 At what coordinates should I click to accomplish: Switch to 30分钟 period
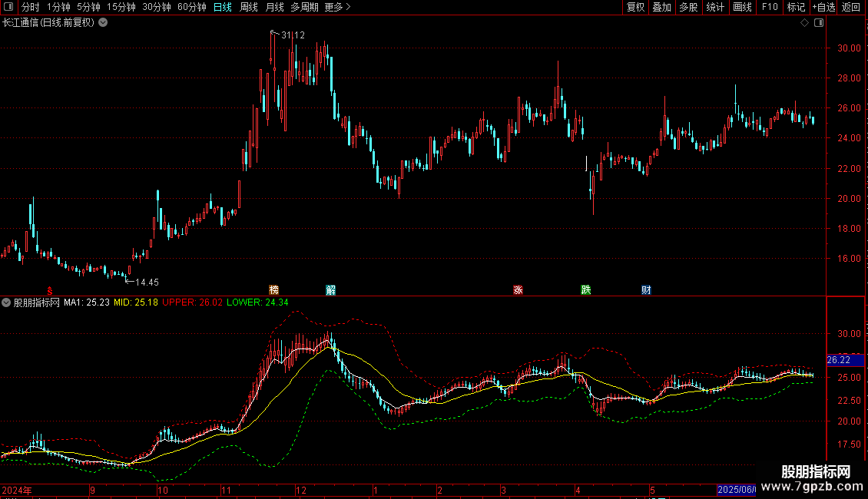[156, 7]
